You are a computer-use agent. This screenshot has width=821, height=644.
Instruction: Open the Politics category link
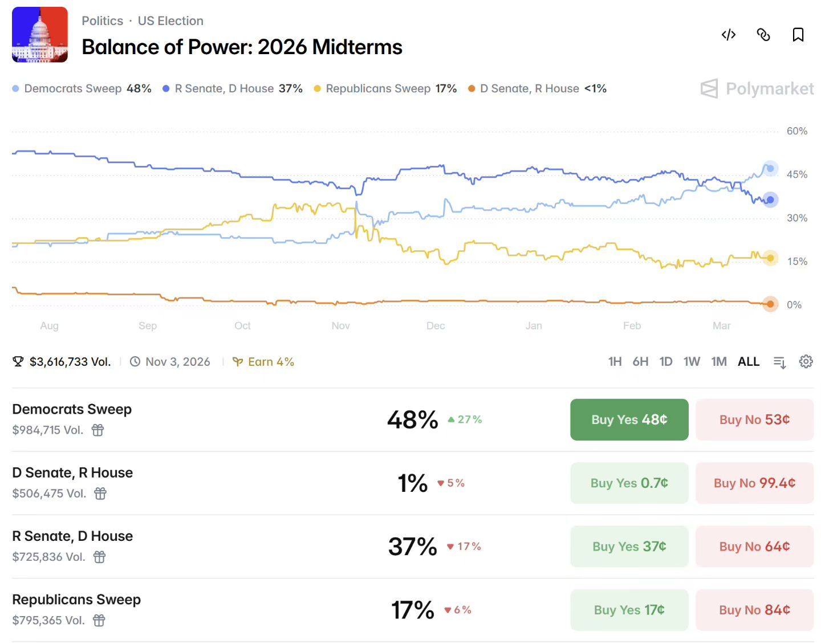[x=102, y=21]
